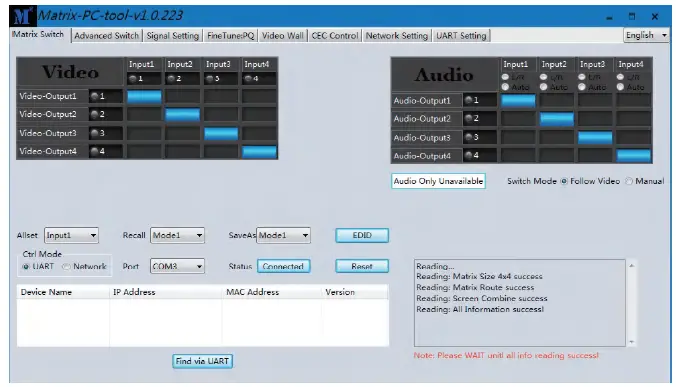Image resolution: width=676 pixels, height=387 pixels.
Task: Select Video-Output2 row radio
Action: (94, 114)
